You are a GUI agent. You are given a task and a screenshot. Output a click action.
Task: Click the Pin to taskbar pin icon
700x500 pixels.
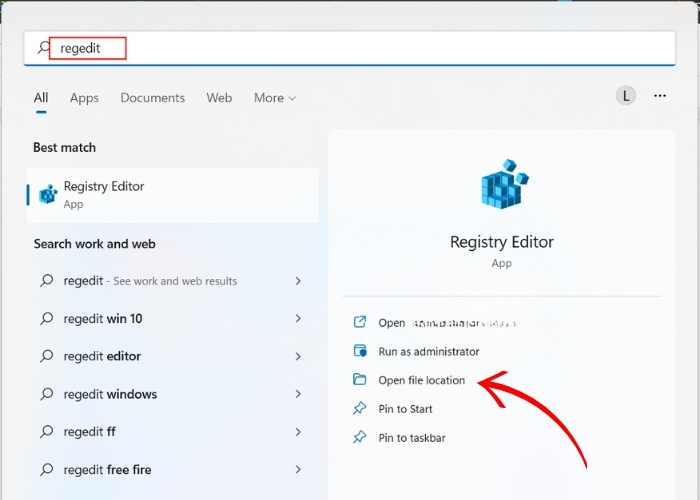click(360, 438)
